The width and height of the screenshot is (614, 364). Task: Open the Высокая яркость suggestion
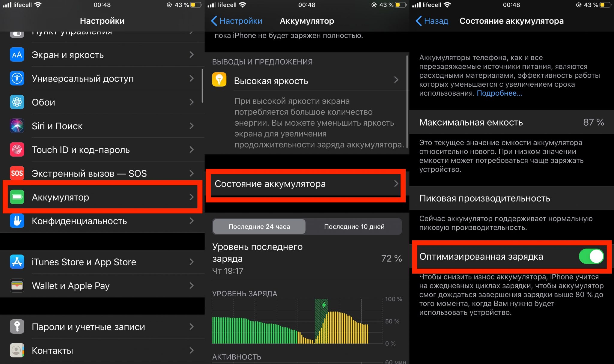pyautogui.click(x=307, y=80)
